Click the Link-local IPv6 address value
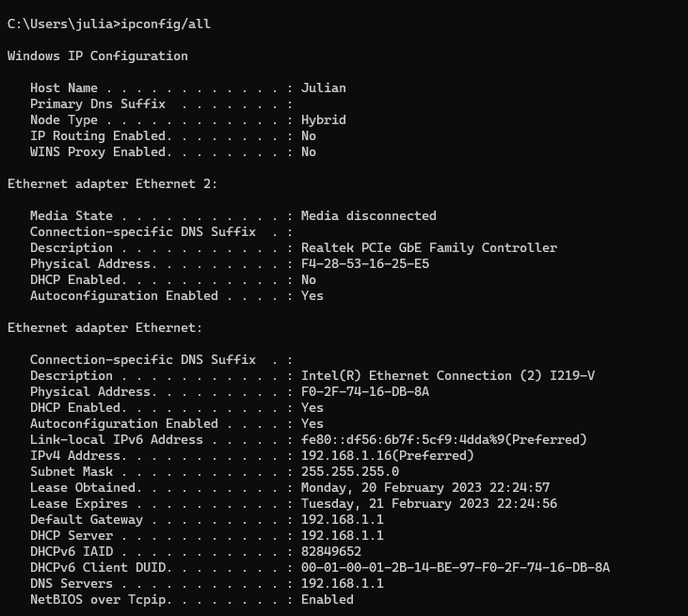This screenshot has height=616, width=688. [443, 439]
